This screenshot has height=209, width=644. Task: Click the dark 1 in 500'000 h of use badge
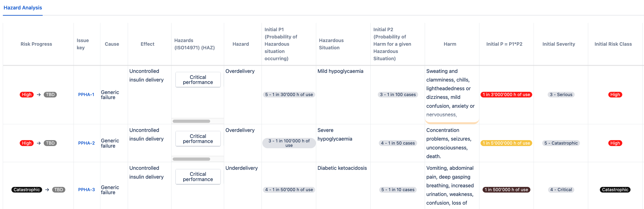coord(506,190)
